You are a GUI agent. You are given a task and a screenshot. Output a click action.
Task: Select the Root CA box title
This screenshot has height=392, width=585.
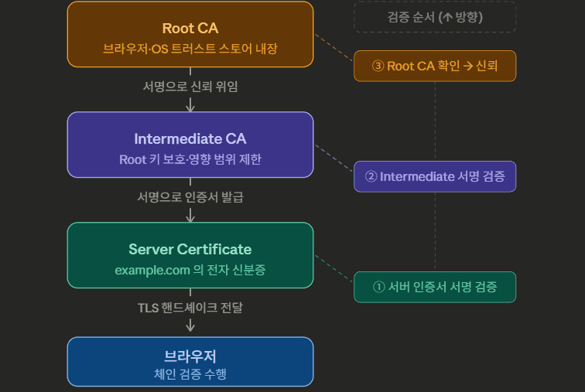[190, 29]
